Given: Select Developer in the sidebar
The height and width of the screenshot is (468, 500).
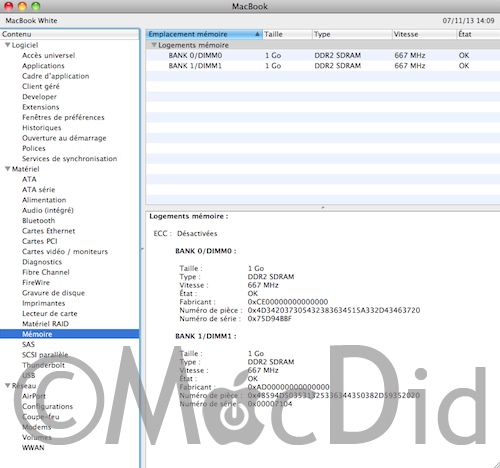Looking at the screenshot, I should (39, 97).
